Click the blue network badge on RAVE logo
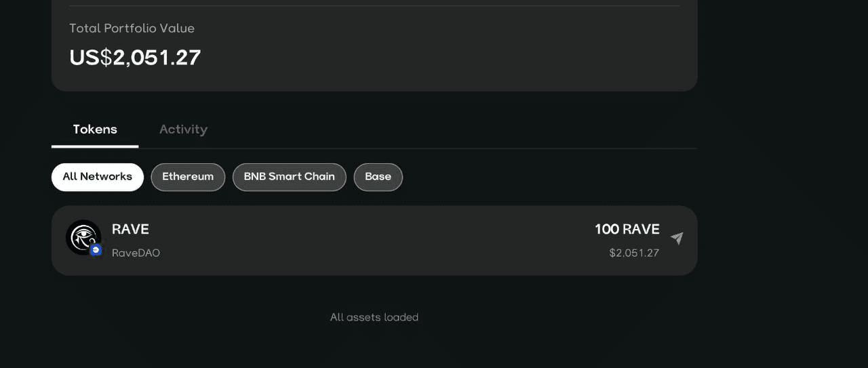 tap(96, 250)
